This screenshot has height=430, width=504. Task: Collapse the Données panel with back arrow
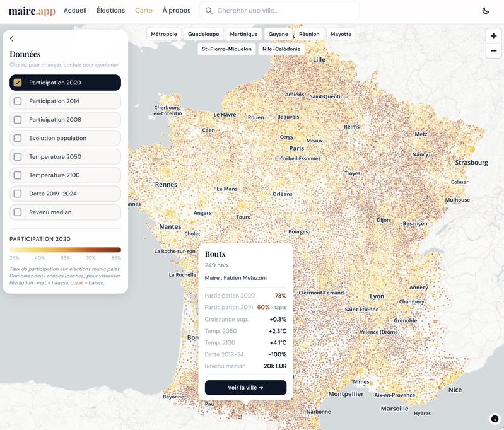11,39
